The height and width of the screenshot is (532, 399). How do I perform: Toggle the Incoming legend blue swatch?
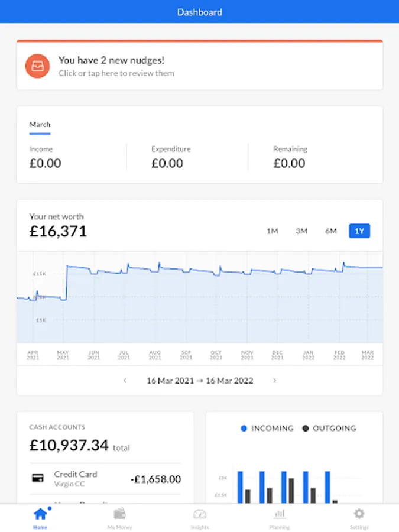244,428
